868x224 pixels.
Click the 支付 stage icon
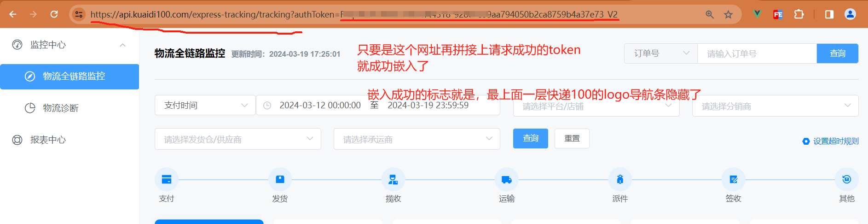167,179
